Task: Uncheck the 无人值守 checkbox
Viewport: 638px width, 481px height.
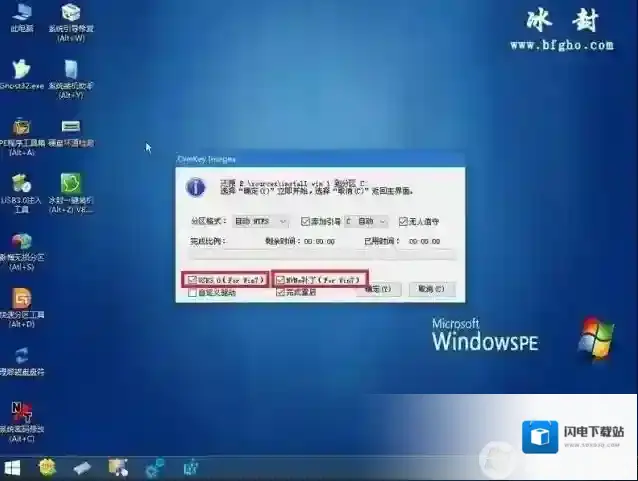Action: point(403,221)
